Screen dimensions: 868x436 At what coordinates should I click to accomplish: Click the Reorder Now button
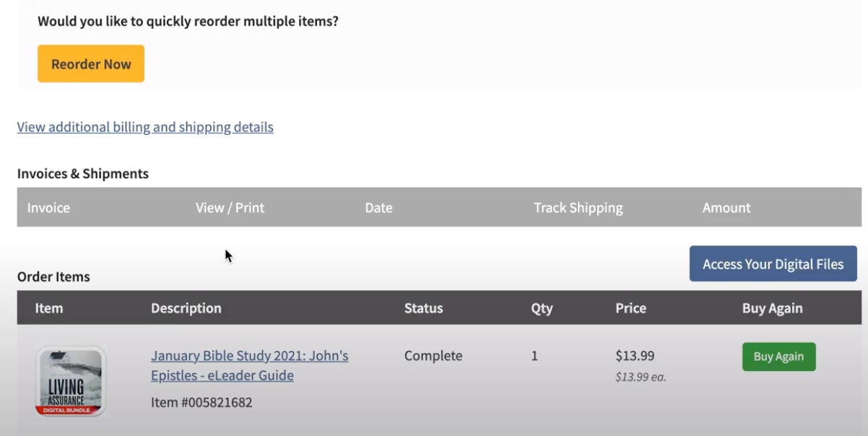(x=91, y=64)
